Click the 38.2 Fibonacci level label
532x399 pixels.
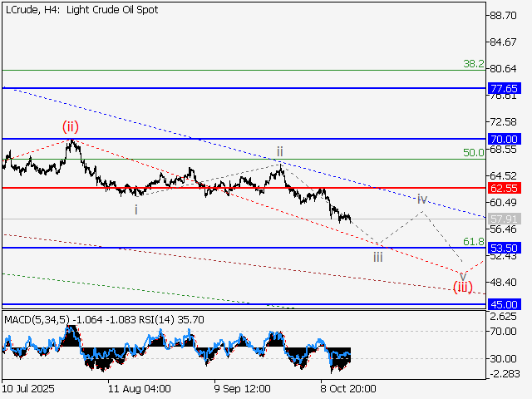[x=473, y=63]
